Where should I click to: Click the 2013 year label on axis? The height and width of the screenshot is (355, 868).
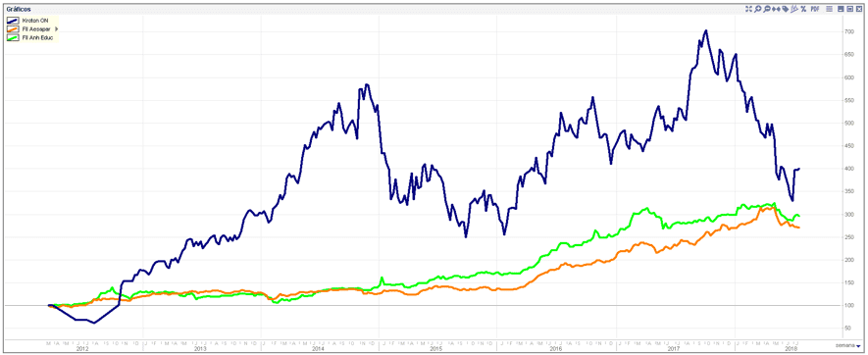200,349
